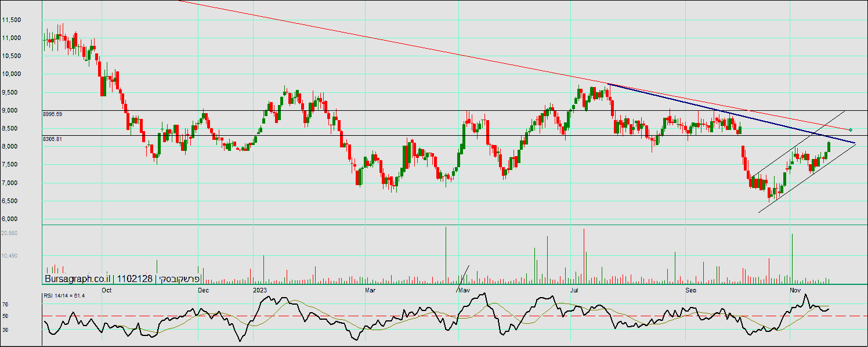This screenshot has height=347, width=868.
Task: Click the 10,500 price axis label
Action: pos(12,56)
